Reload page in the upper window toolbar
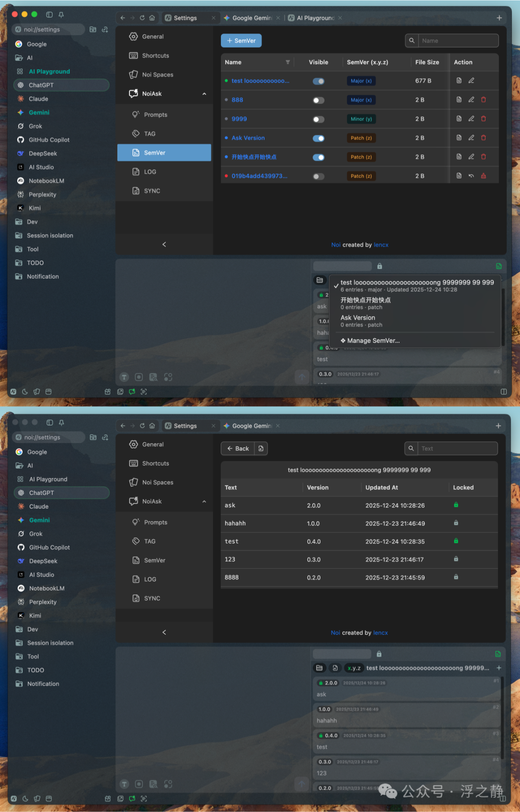 pos(142,18)
